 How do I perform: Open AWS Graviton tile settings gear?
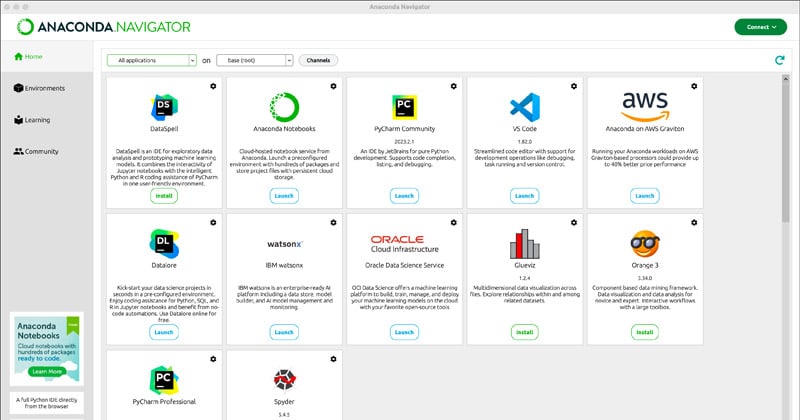click(694, 86)
